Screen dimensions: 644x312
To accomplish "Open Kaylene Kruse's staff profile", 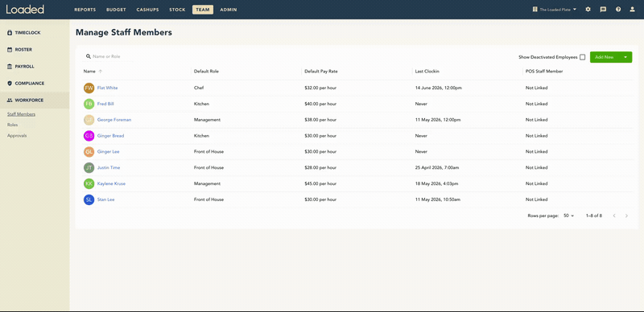I will [111, 183].
